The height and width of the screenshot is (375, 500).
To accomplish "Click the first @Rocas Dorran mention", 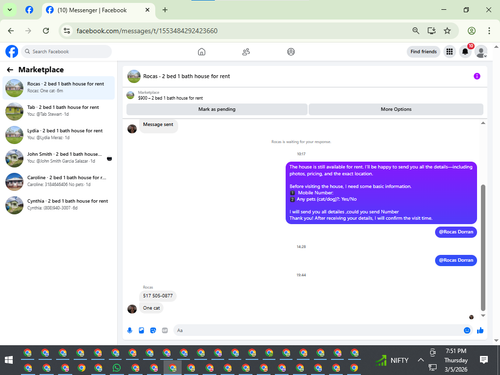I will (456, 232).
